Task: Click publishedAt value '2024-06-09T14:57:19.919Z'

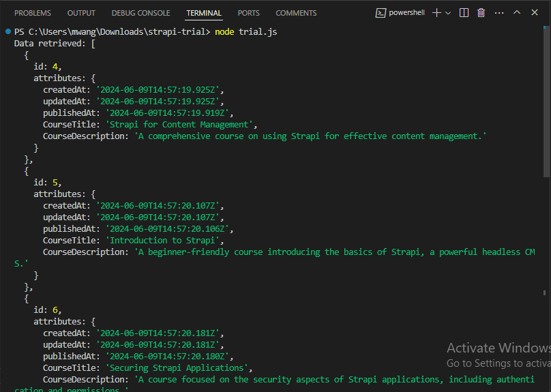Action: click(167, 113)
